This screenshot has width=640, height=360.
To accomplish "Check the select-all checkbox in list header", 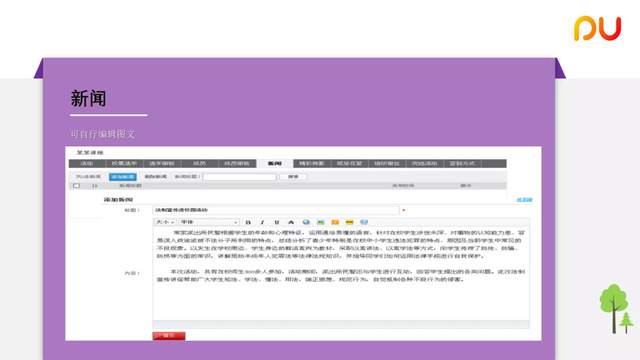I will pos(76,186).
